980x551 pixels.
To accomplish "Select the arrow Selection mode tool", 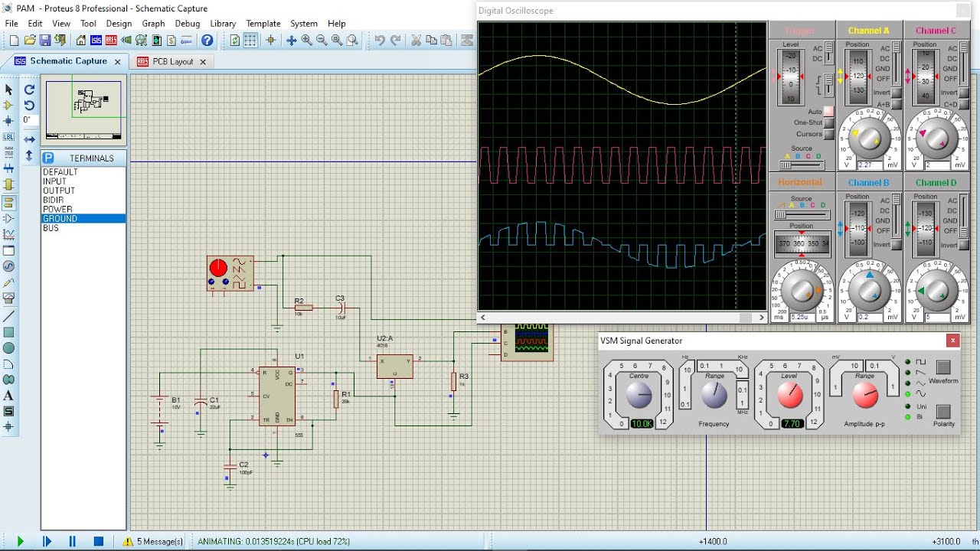I will tap(8, 90).
